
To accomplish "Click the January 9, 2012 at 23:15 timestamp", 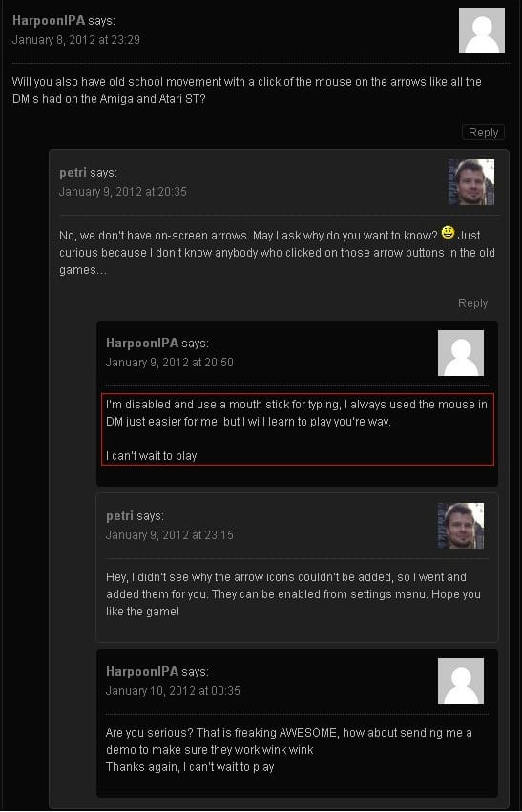I will (169, 535).
